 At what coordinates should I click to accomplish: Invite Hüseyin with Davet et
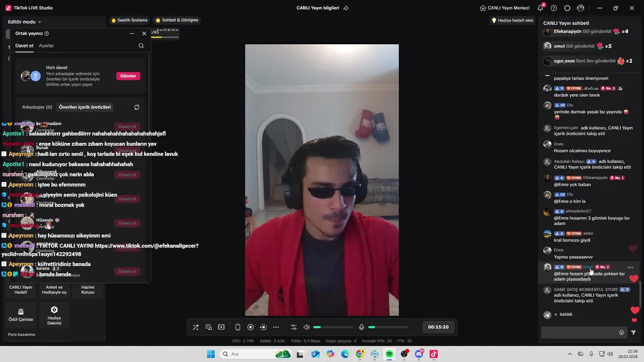tap(127, 223)
